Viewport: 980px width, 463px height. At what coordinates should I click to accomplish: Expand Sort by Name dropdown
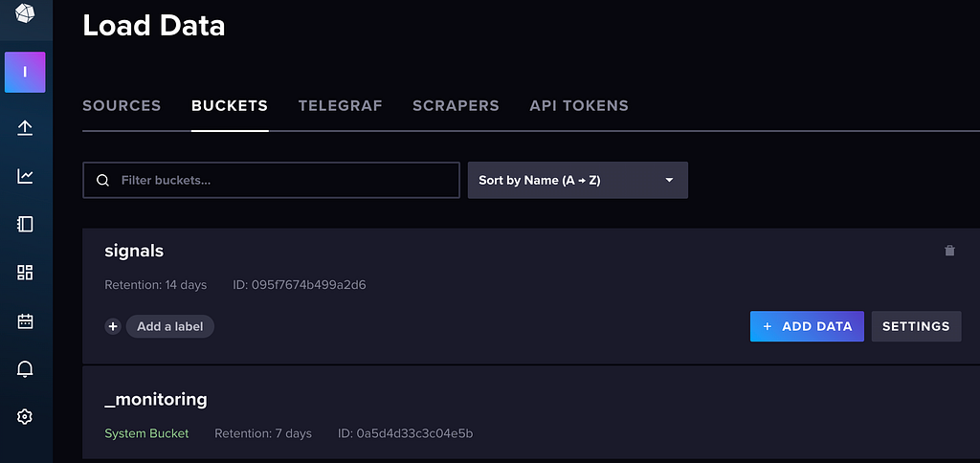click(577, 181)
